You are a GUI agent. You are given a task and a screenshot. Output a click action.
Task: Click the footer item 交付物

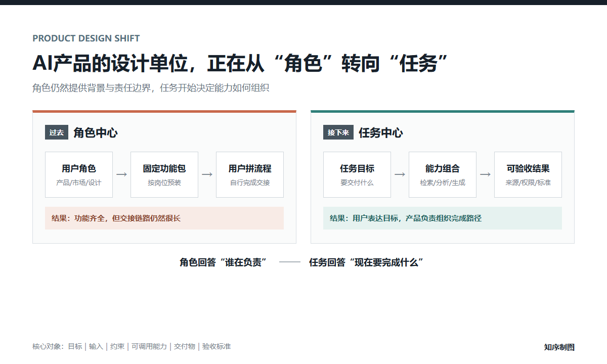click(x=185, y=346)
